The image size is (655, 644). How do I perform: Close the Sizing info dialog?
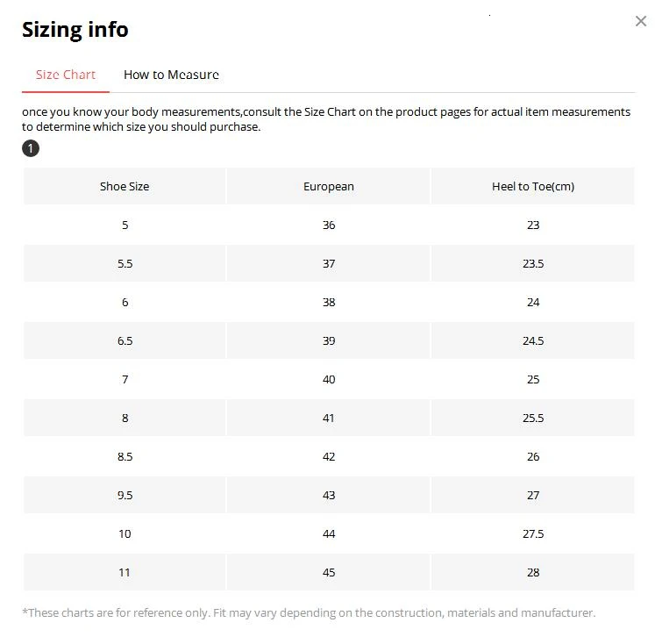point(640,21)
